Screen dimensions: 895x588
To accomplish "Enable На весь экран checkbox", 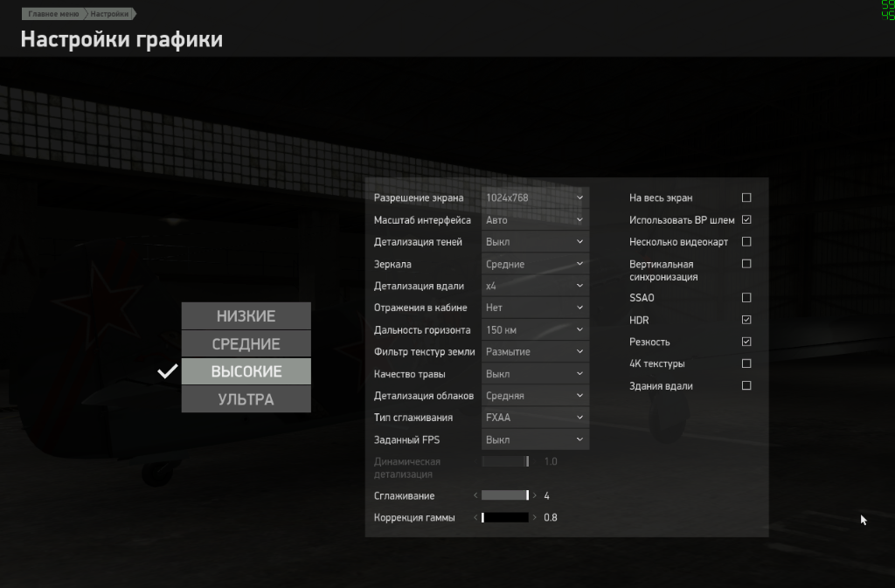I will 746,197.
